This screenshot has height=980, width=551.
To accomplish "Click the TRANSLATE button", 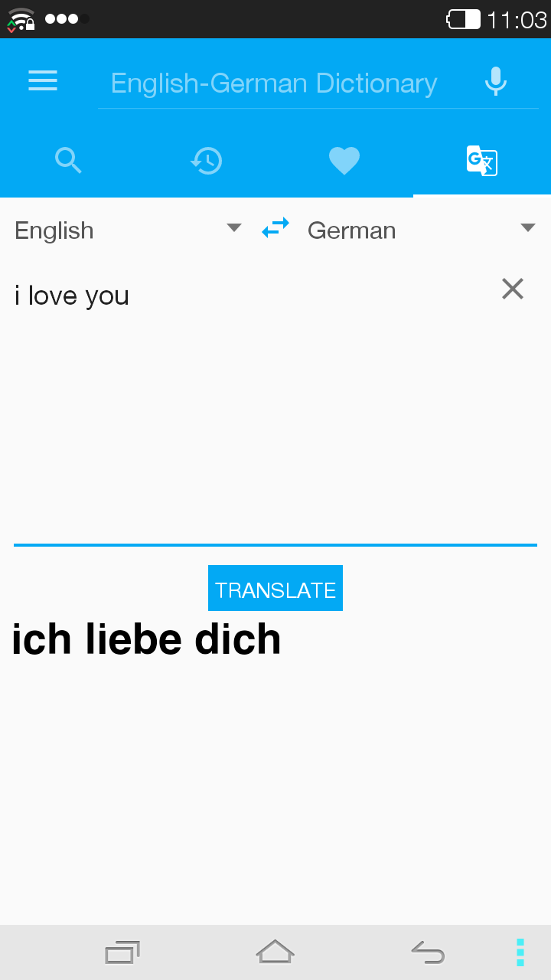I will [x=275, y=588].
